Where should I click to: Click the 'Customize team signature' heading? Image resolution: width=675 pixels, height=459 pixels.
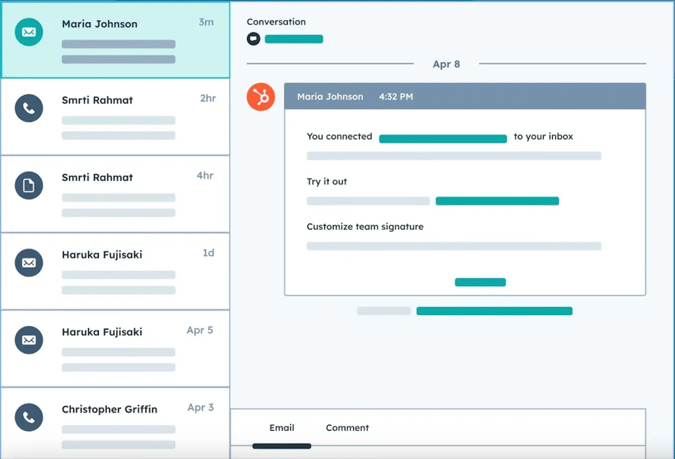pos(365,227)
